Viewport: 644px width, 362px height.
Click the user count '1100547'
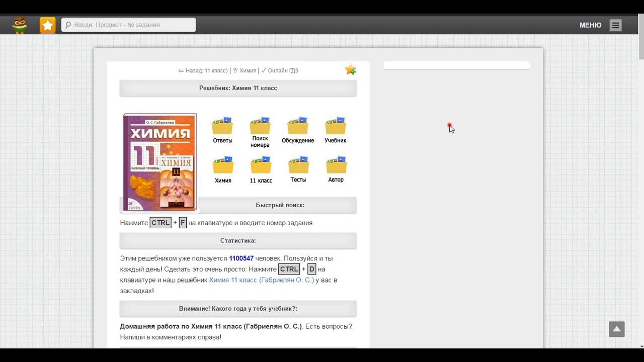pos(242,258)
